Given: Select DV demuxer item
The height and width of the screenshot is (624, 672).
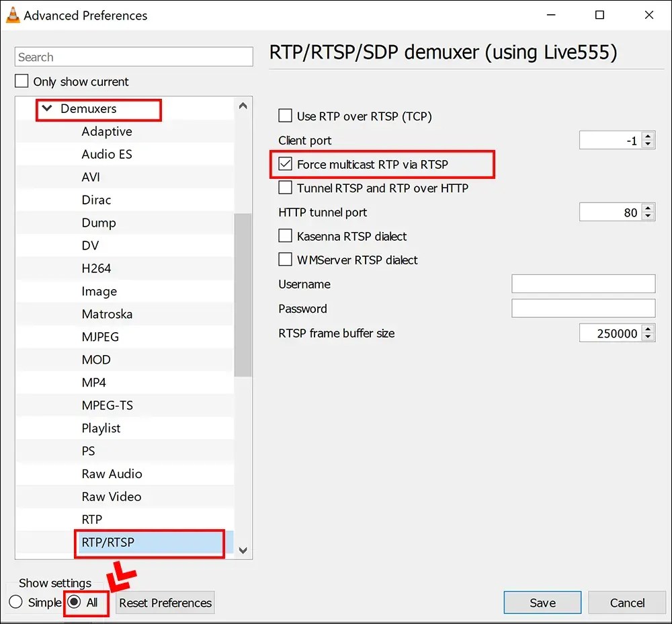Looking at the screenshot, I should (x=90, y=245).
